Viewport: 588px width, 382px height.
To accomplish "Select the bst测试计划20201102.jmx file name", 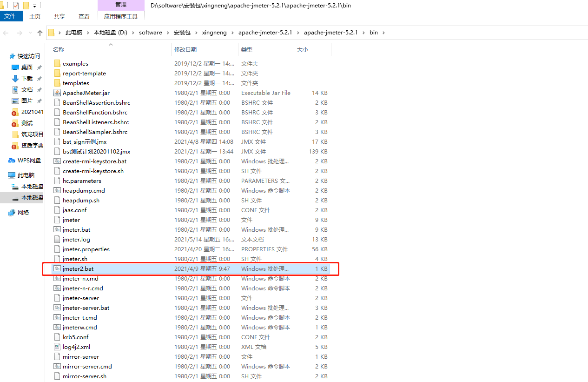I will tap(96, 151).
